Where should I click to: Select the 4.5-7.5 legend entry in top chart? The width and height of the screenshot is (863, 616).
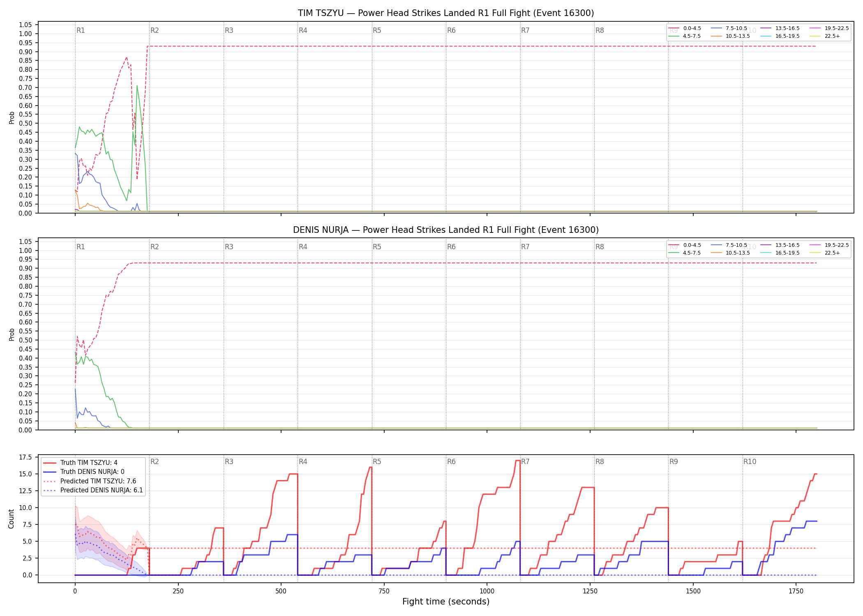pyautogui.click(x=685, y=36)
